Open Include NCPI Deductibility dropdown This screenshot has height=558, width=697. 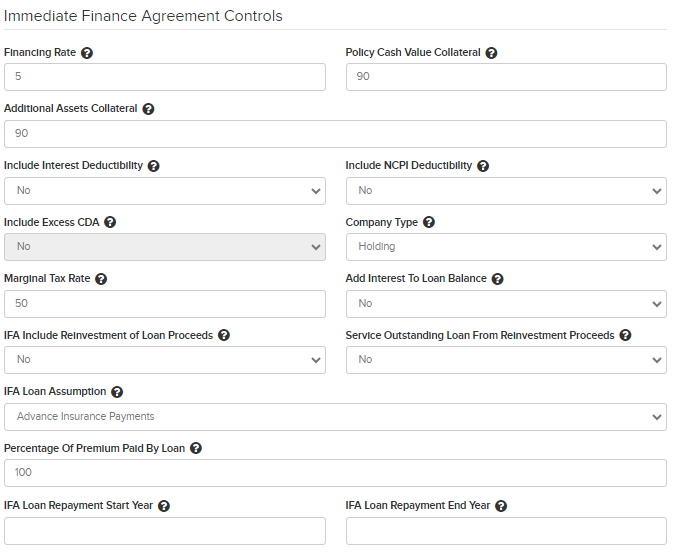(506, 191)
